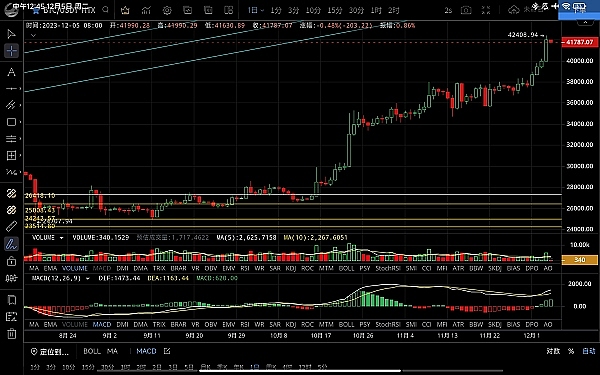Select BOLL in bottom indicator bar
Screen dimensions: 600x375
point(92,351)
